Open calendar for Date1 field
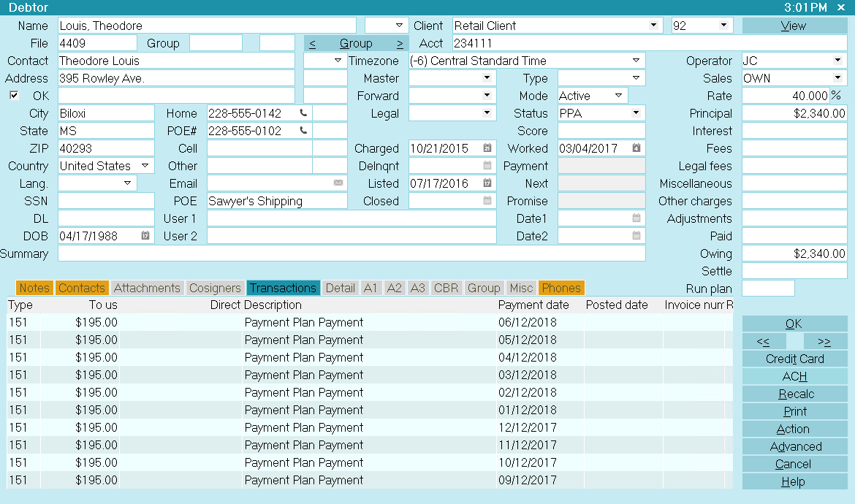 [x=636, y=218]
